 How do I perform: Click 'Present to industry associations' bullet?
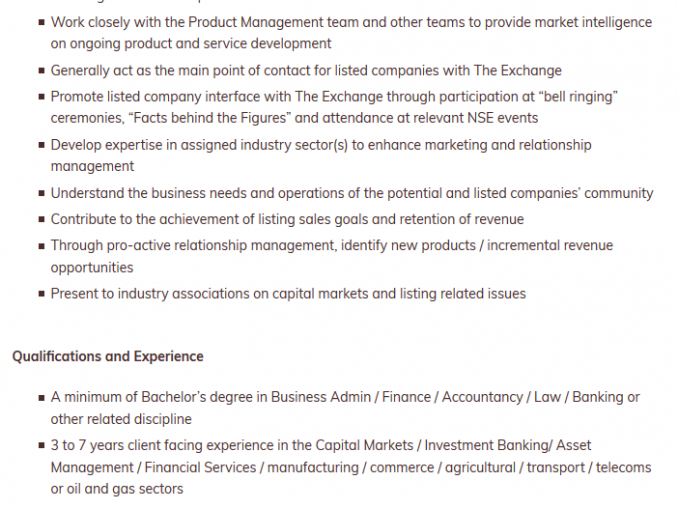point(288,294)
